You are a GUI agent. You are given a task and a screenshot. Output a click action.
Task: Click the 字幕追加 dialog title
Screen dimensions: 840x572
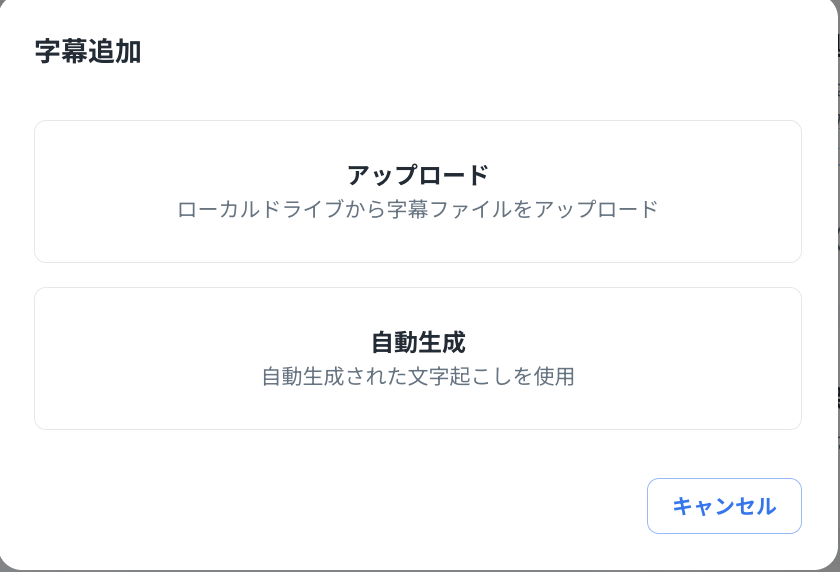coord(88,52)
